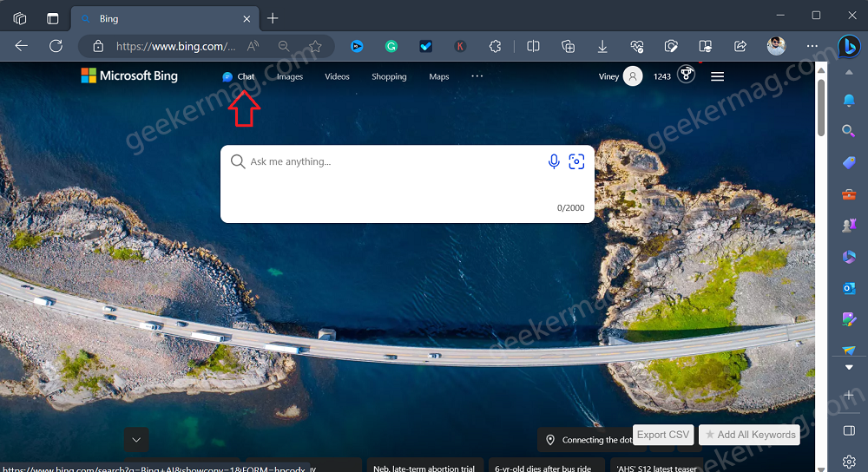Open the Shopping tag in sidebar
The height and width of the screenshot is (472, 868).
tap(849, 162)
